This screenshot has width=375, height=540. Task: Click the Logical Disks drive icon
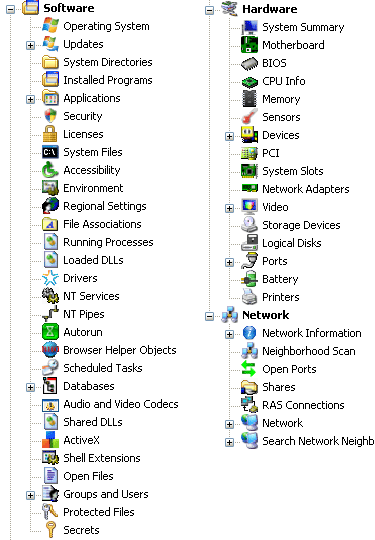click(250, 243)
